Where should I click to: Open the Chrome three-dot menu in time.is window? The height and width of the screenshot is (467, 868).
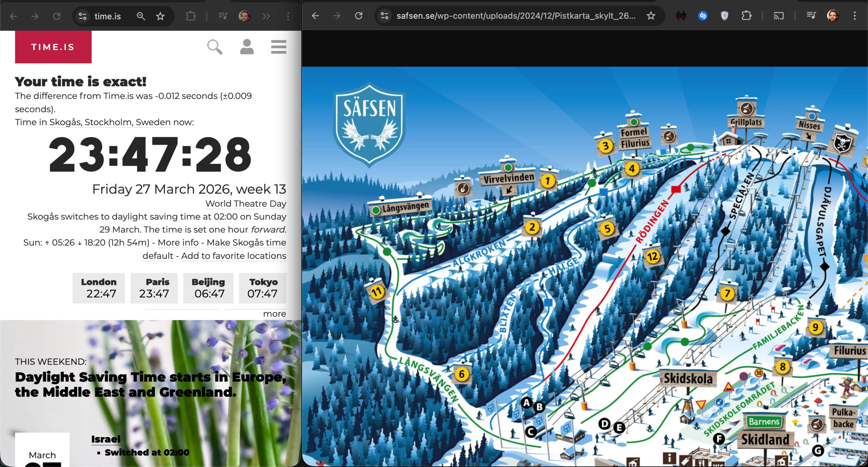coord(288,16)
